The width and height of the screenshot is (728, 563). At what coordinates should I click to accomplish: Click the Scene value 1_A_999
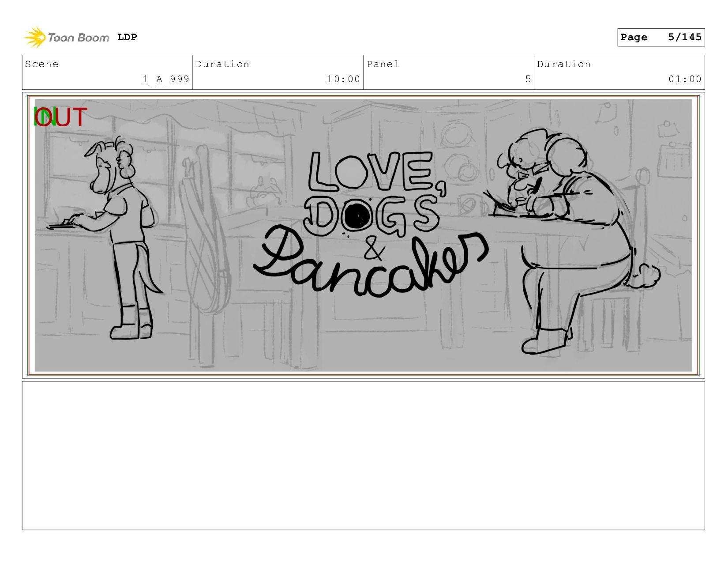point(166,79)
